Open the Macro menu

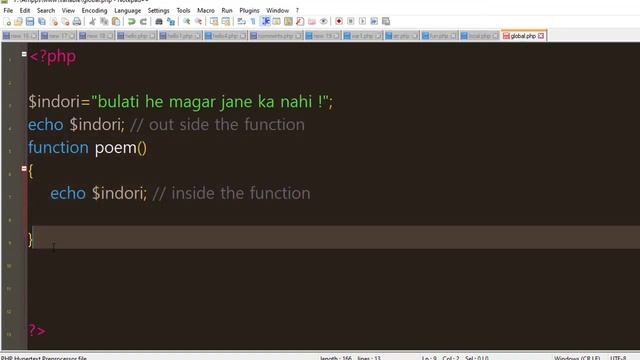click(206, 11)
